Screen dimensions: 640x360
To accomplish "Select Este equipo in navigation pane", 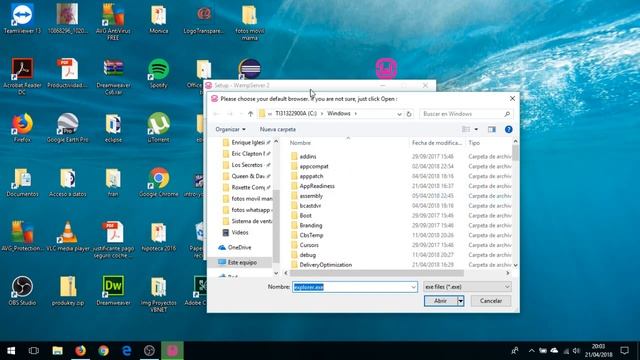I will tap(242, 262).
